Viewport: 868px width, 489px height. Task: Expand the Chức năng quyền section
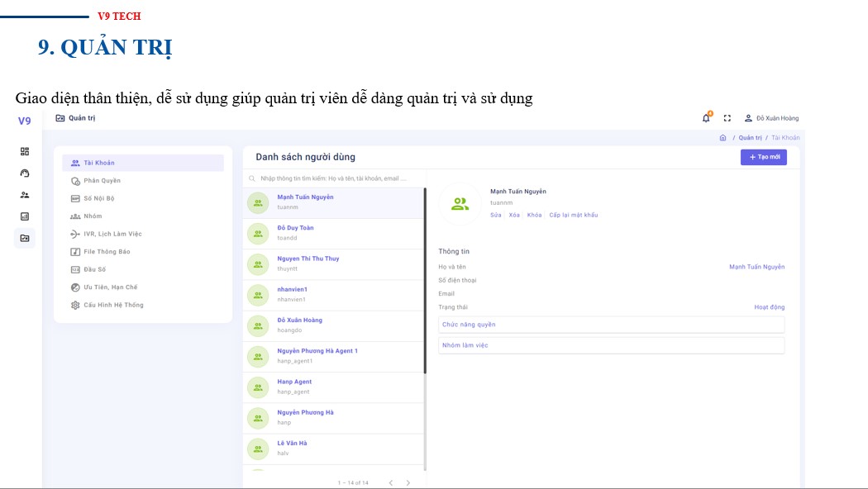[x=611, y=325]
